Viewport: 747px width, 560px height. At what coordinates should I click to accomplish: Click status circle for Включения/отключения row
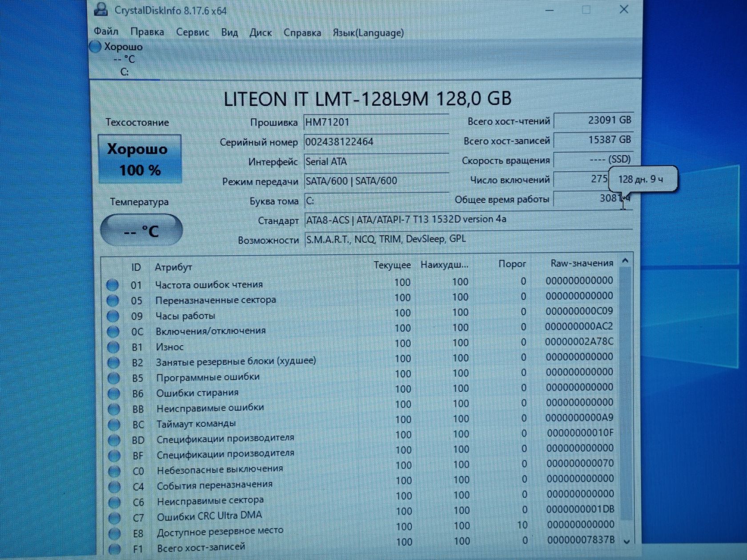113,332
